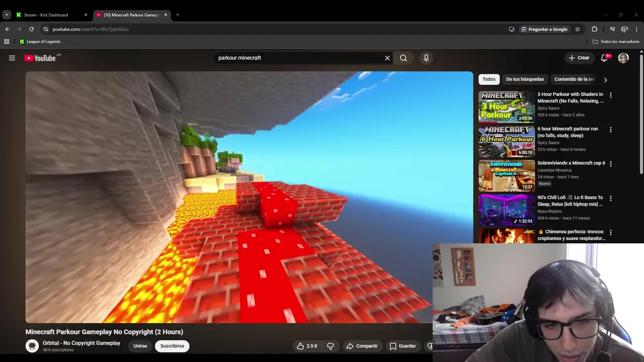This screenshot has width=644, height=362.
Task: View site information icon in address bar
Action: pyautogui.click(x=46, y=29)
